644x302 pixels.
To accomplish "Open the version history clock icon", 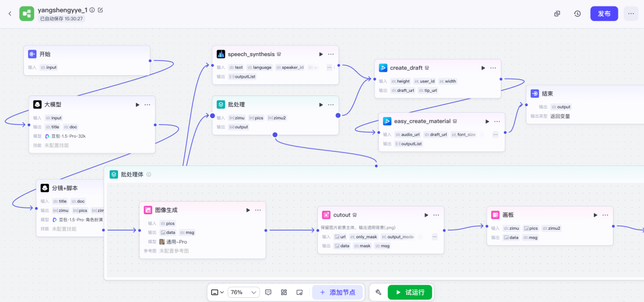I will 577,14.
